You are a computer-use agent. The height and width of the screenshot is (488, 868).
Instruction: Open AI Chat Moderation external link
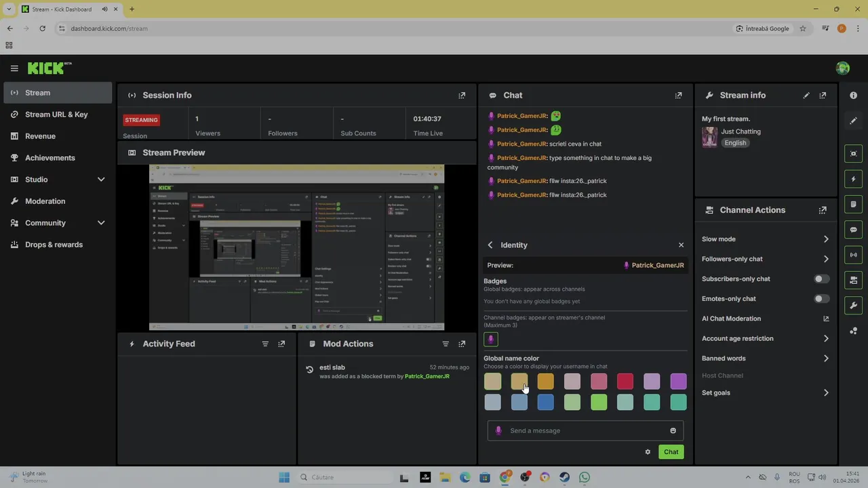pos(826,319)
